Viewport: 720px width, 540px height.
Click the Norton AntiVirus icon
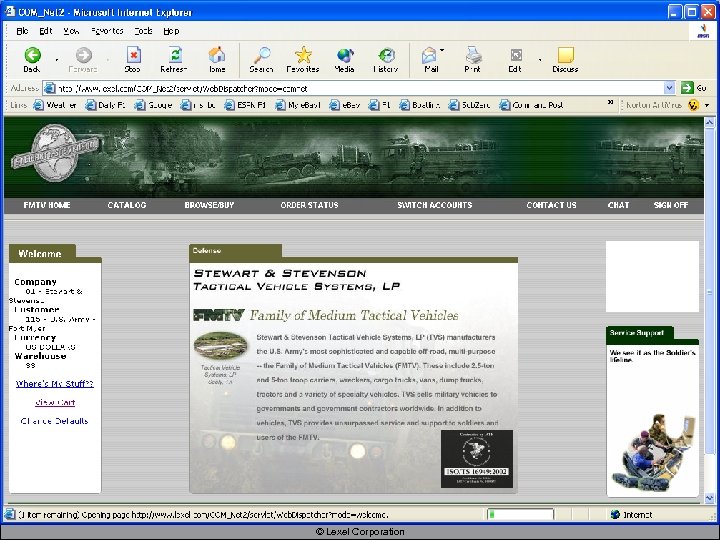pos(693,105)
